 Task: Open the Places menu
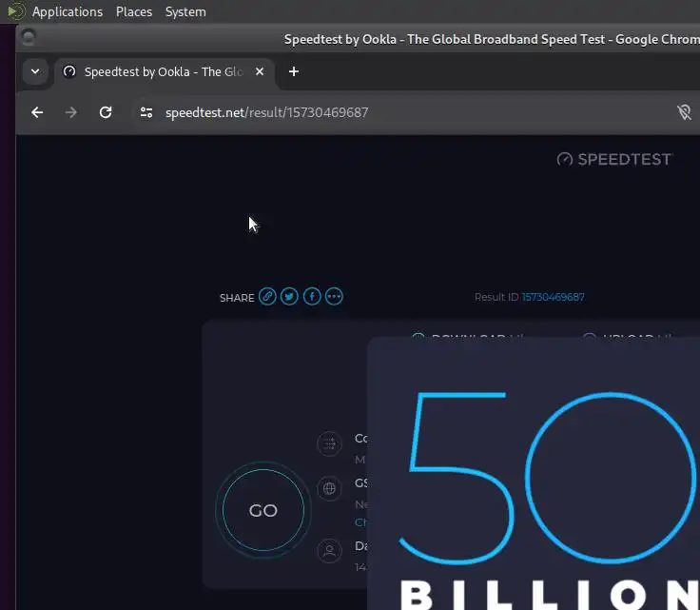[x=134, y=11]
